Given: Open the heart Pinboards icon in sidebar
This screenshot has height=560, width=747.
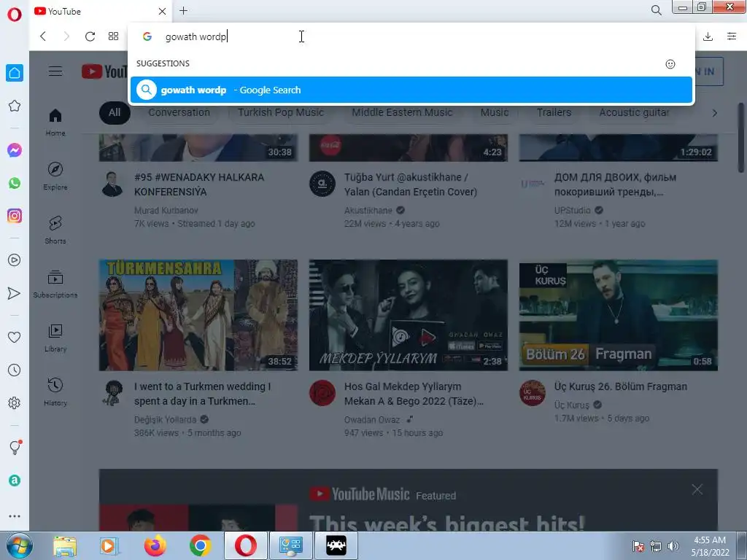Looking at the screenshot, I should pyautogui.click(x=15, y=337).
